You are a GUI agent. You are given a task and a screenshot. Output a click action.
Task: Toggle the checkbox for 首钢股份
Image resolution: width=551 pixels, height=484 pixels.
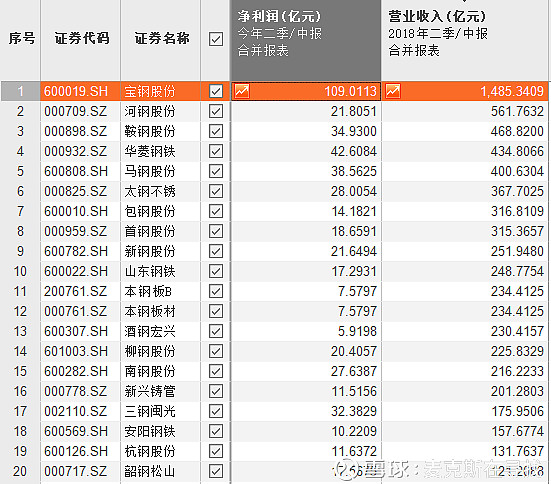click(x=216, y=231)
